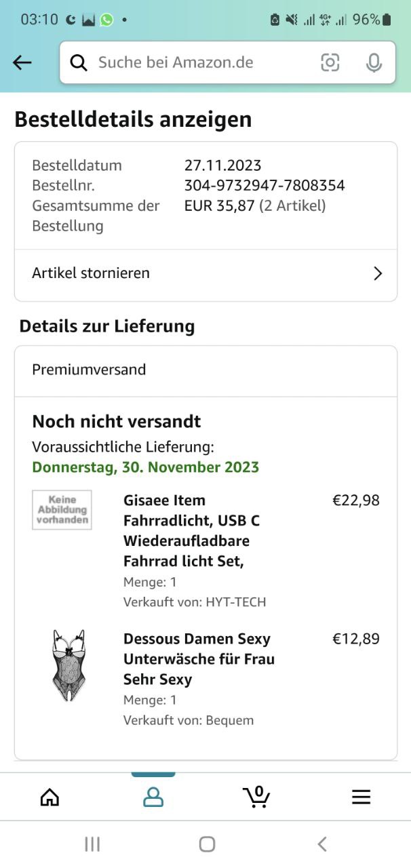411x868 pixels.
Task: Open the account profile tab icon
Action: coord(153,797)
